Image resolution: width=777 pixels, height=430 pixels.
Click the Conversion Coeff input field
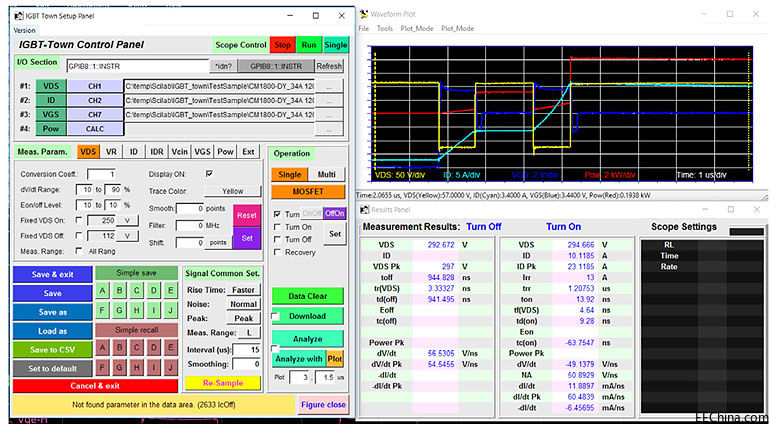pos(102,174)
